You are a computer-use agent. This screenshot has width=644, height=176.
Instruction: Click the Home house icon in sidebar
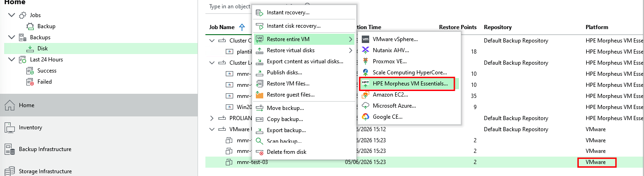click(x=10, y=105)
